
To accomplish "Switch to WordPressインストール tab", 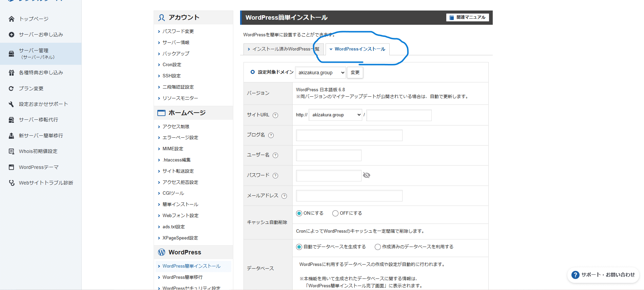I will point(357,49).
